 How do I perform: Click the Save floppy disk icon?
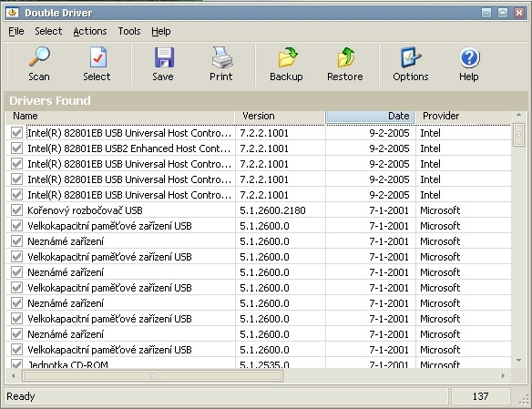(164, 57)
